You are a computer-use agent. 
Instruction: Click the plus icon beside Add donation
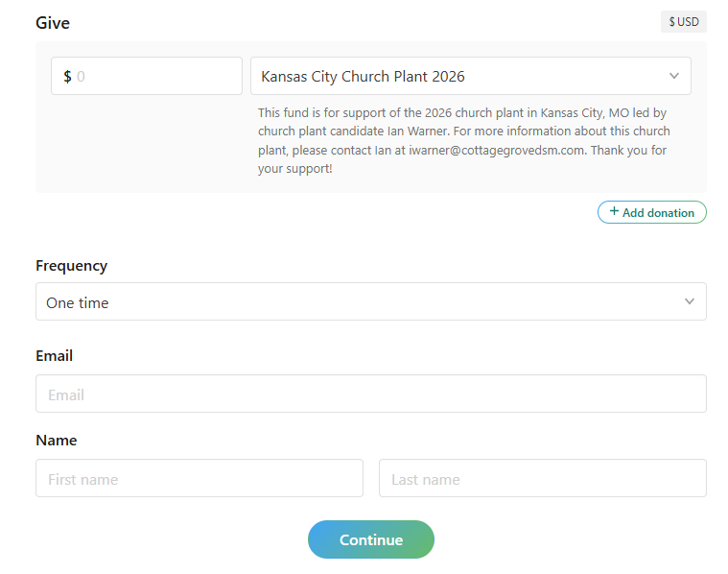[x=614, y=212]
